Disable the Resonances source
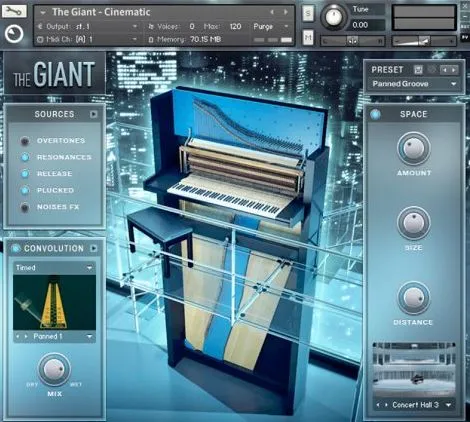Screen dimensions: 470x422 pyautogui.click(x=25, y=157)
